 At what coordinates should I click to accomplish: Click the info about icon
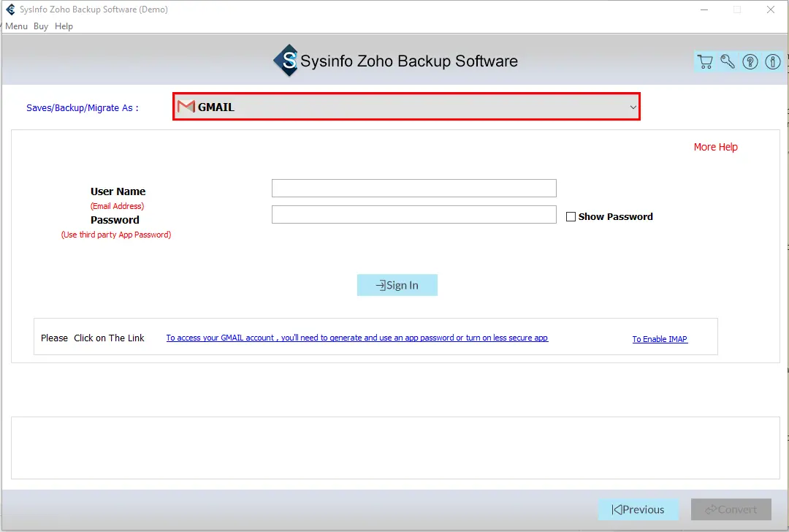coord(773,61)
